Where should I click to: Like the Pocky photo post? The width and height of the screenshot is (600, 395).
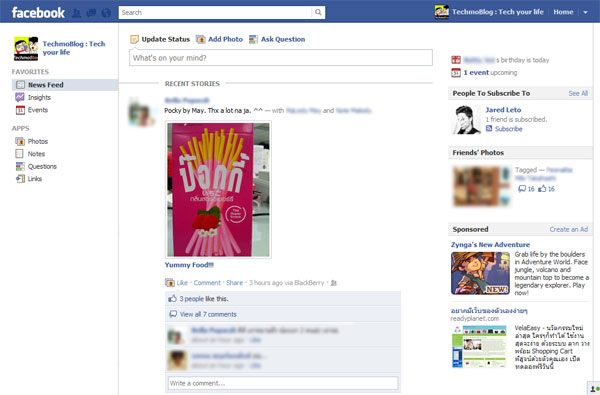click(x=182, y=283)
